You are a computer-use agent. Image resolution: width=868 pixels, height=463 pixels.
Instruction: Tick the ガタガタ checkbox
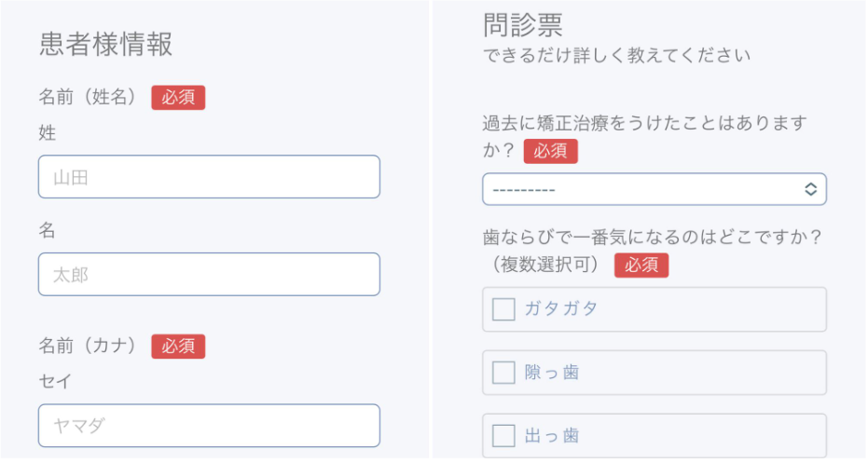[503, 309]
